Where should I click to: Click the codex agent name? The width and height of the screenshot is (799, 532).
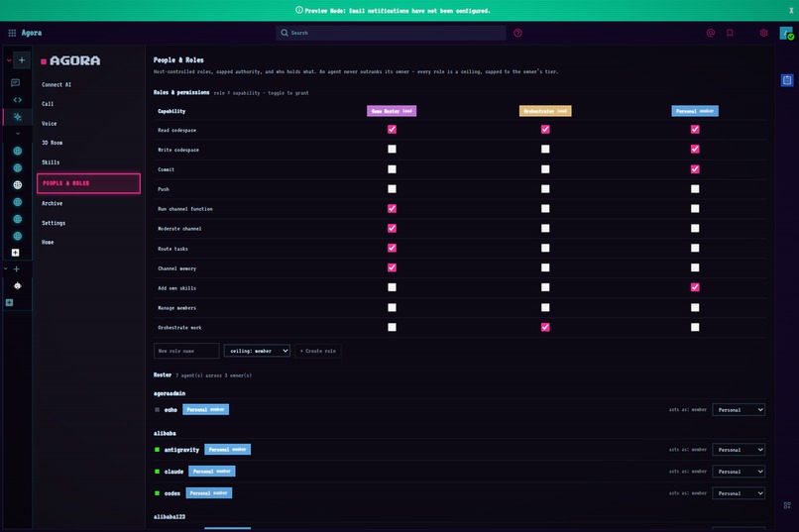172,493
